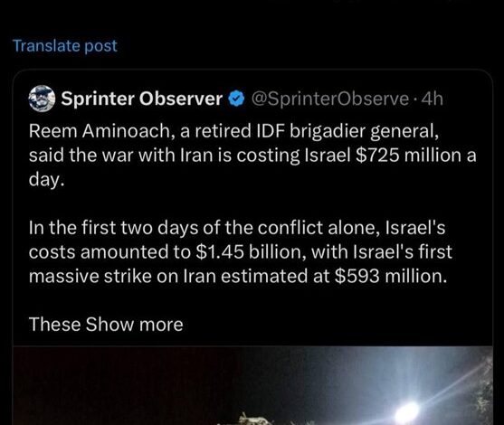Click the paragraph about first two days

tap(241, 252)
